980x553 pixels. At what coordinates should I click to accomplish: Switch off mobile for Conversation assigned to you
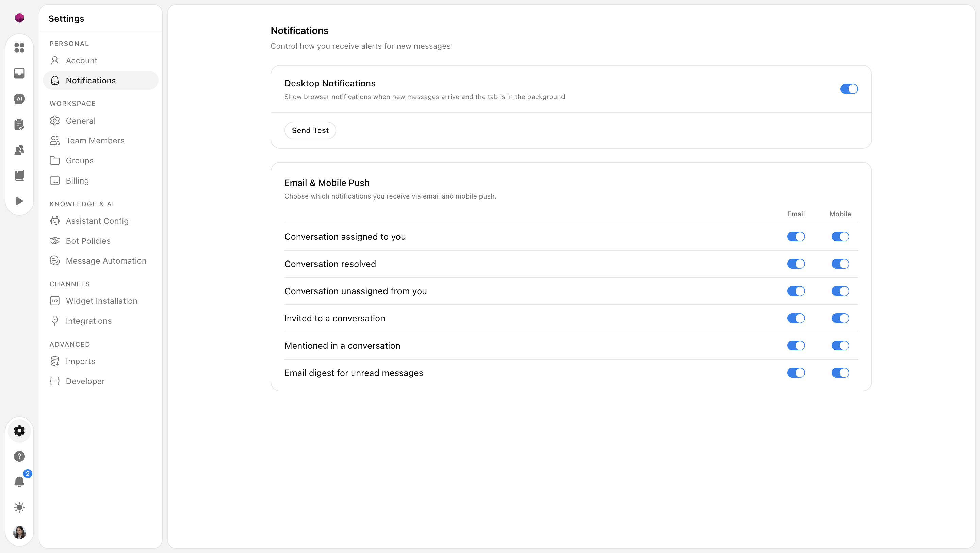(840, 237)
